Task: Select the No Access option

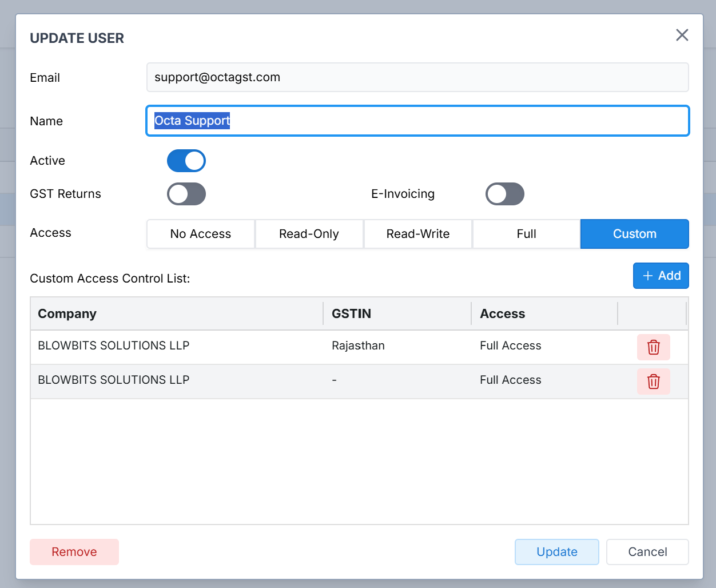Action: pyautogui.click(x=201, y=234)
